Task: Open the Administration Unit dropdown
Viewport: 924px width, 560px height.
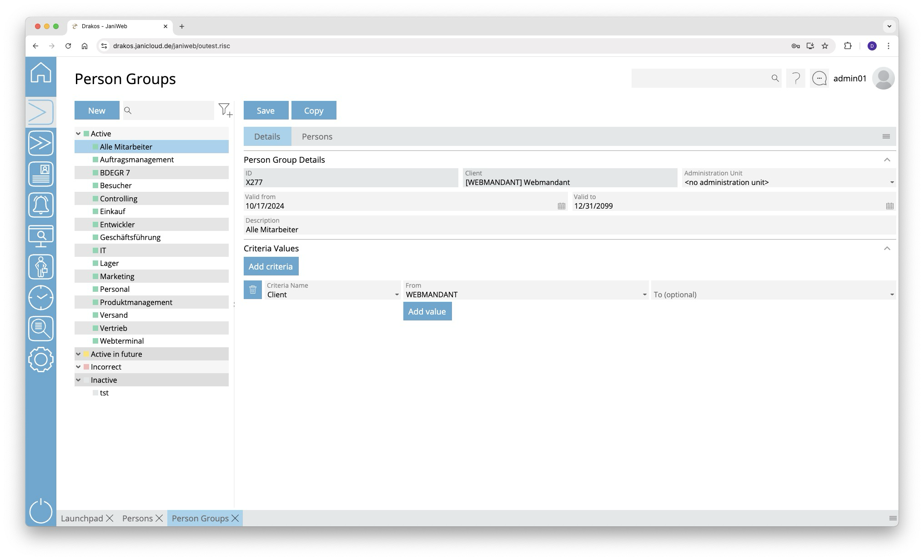Action: pos(891,182)
